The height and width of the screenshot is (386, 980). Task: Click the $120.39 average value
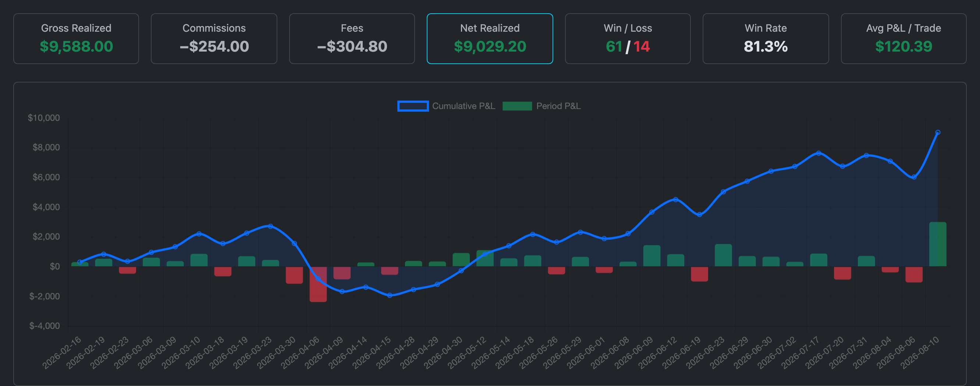click(x=903, y=46)
